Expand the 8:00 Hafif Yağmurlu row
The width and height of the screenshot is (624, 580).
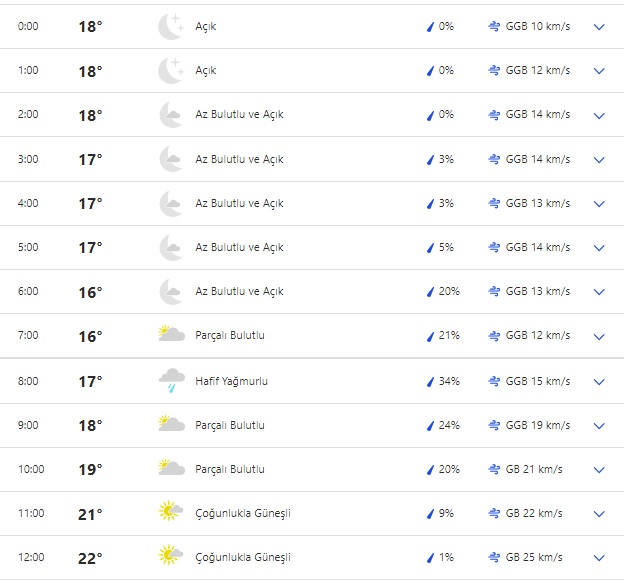tap(599, 381)
